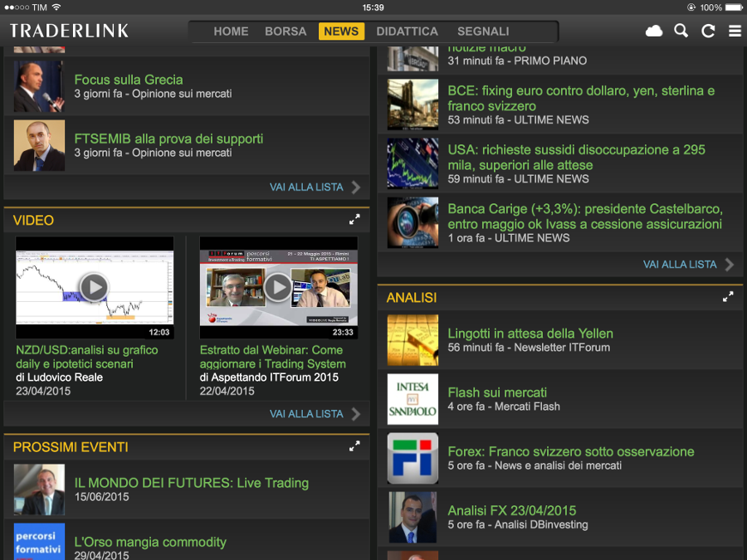Refresh the page with reload icon
Screen dimensions: 747x560
click(708, 32)
